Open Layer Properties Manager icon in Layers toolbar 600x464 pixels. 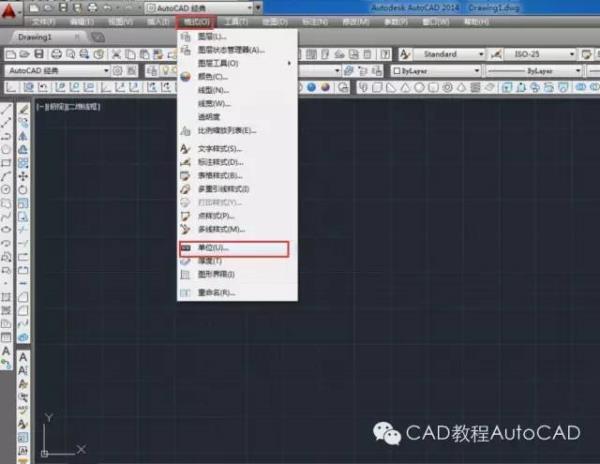click(x=152, y=71)
